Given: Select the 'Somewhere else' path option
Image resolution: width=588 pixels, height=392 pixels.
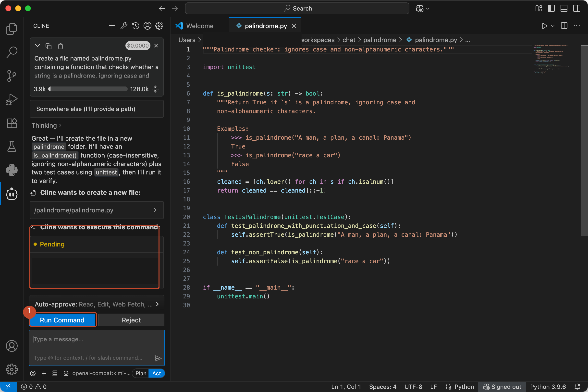Looking at the screenshot, I should [97, 109].
